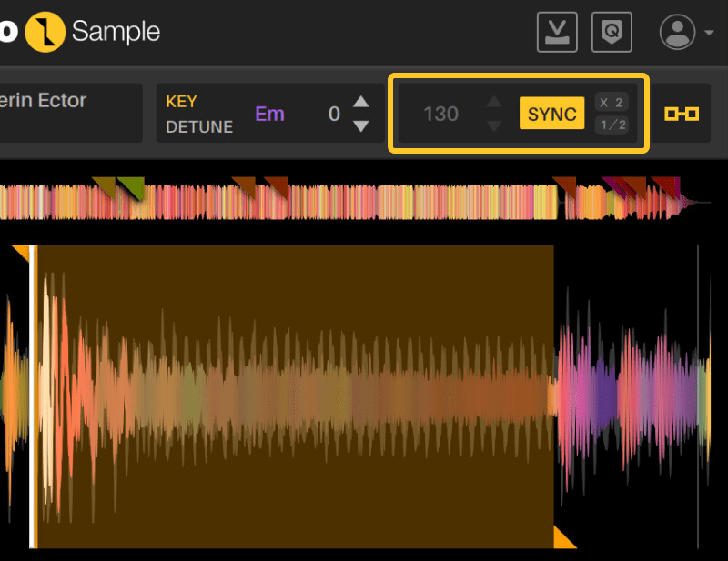This screenshot has width=728, height=561.
Task: Set the BPM value field to edit
Action: coord(440,114)
